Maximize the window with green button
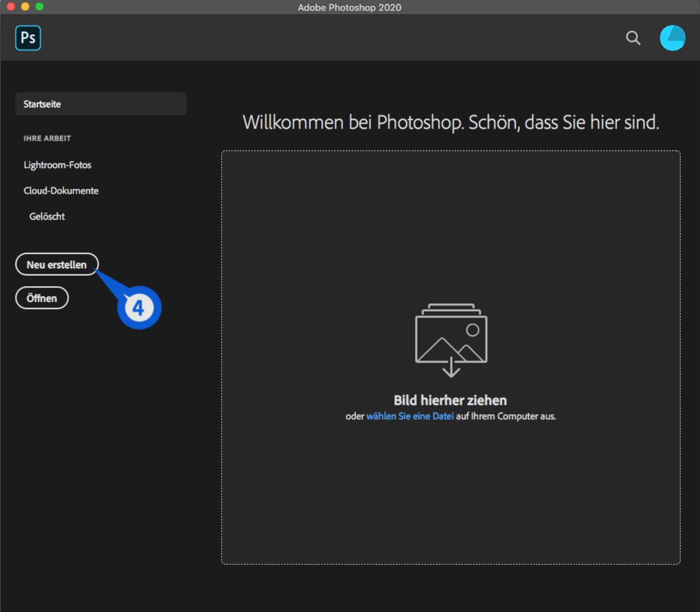This screenshot has height=612, width=700. click(x=39, y=7)
